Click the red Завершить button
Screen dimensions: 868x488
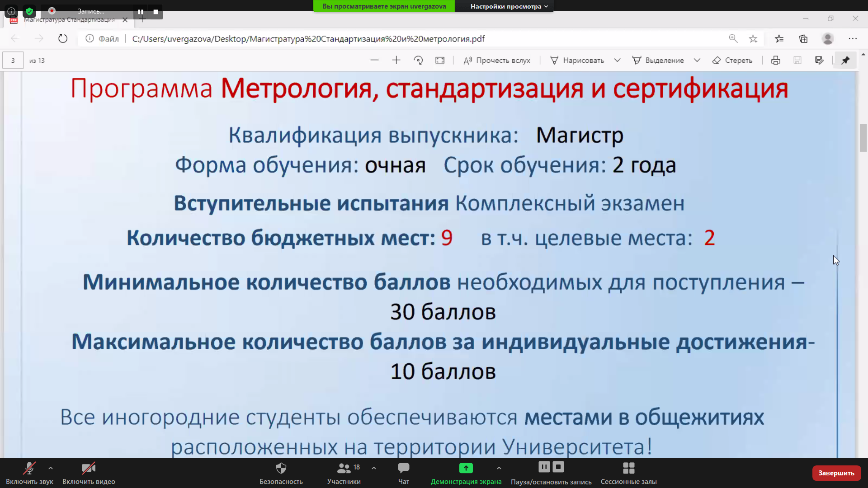pos(836,473)
